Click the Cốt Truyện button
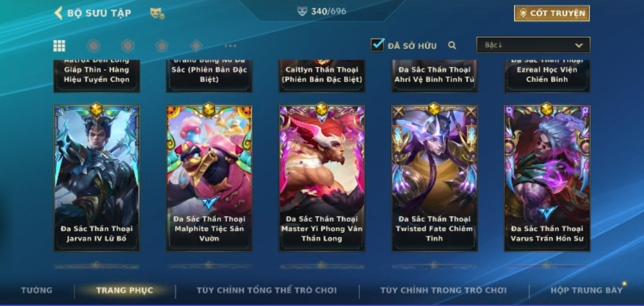Image resolution: width=644 pixels, height=306 pixels. [x=552, y=13]
